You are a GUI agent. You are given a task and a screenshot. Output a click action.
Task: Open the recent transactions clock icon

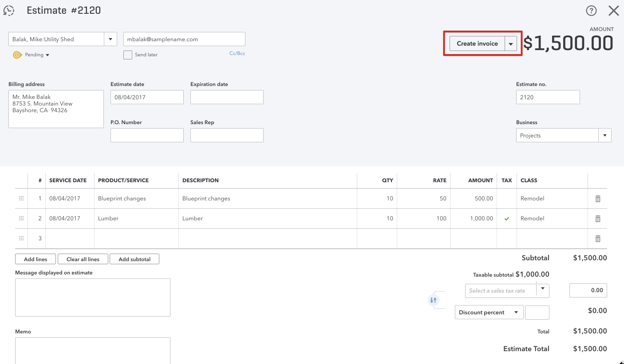coord(9,11)
